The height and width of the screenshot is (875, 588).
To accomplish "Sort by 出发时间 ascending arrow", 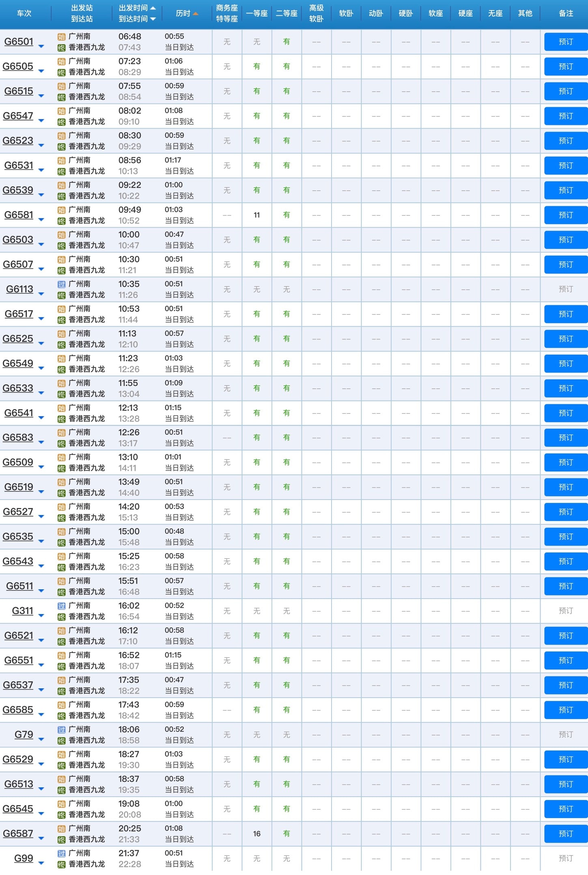I will 153,8.
